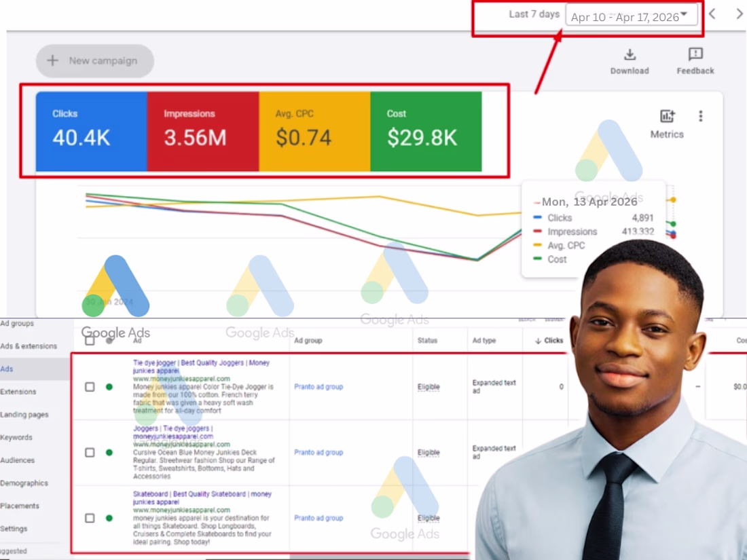Open the Apr 10 - Apr 17 date dropdown
The width and height of the screenshot is (747, 560).
632,15
